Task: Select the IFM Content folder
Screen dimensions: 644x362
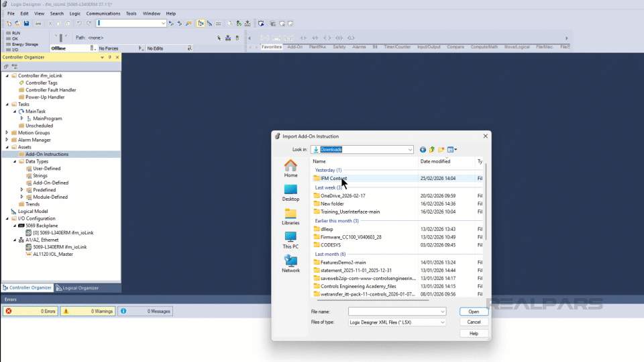Action: 333,179
